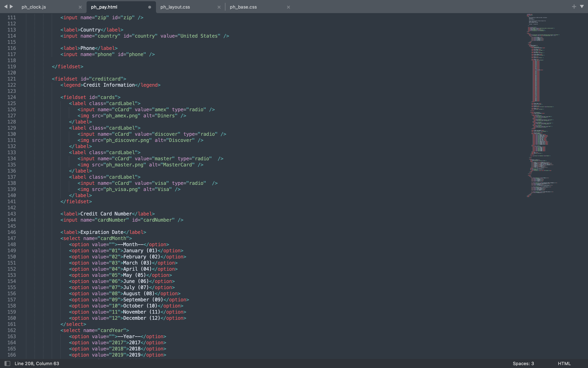Click the "Country" label text
The width and height of the screenshot is (588, 368).
[90, 30]
